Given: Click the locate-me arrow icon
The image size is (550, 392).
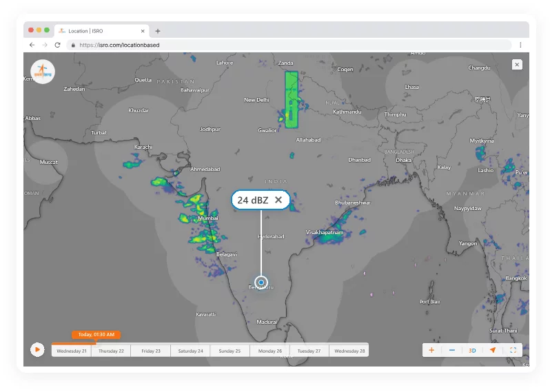Looking at the screenshot, I should coord(493,350).
